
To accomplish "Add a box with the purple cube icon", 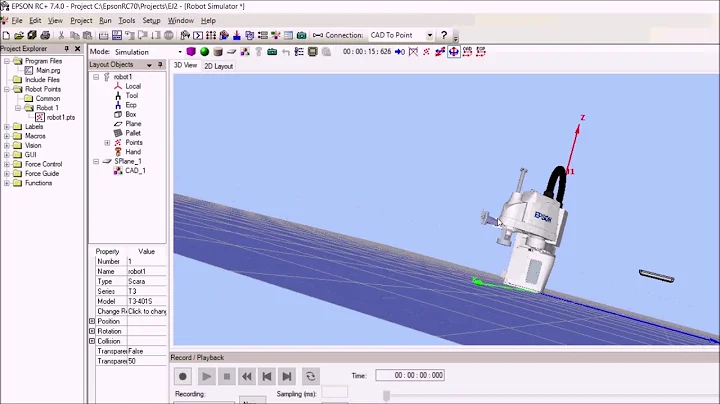I will click(191, 51).
